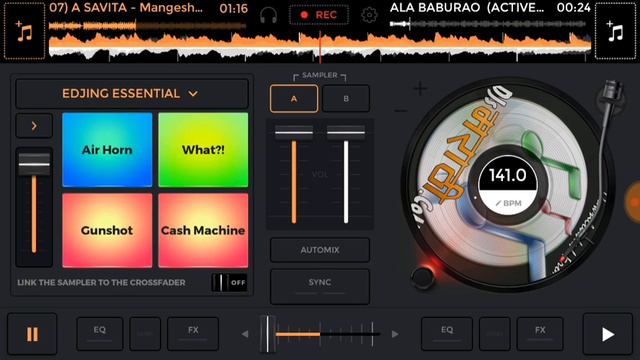This screenshot has width=640, height=360.
Task: Click the sampler volume fader
Action: click(x=34, y=164)
